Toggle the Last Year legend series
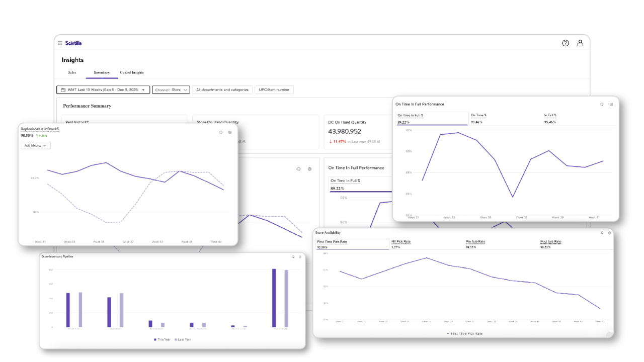Screen dimensions: 644x362 (183, 339)
